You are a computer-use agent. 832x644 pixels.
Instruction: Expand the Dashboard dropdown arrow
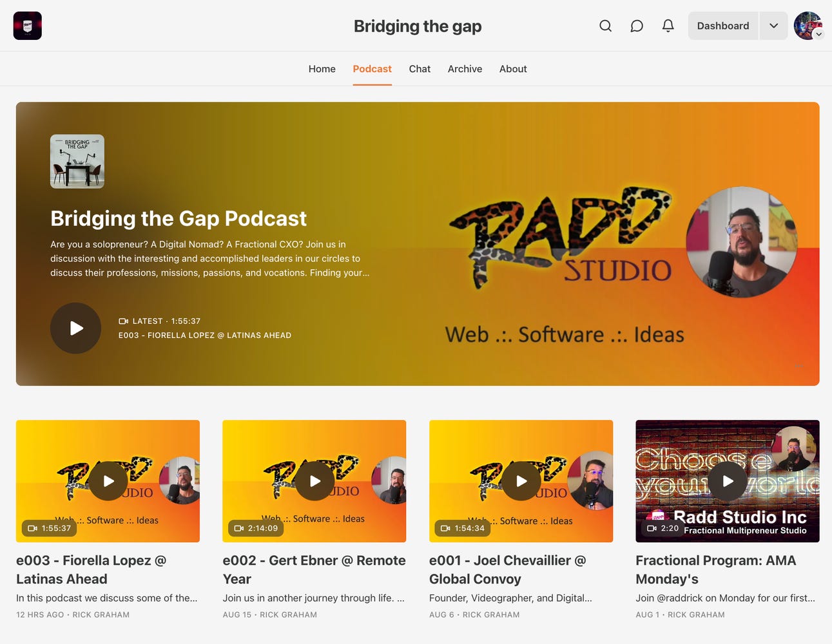pyautogui.click(x=773, y=26)
